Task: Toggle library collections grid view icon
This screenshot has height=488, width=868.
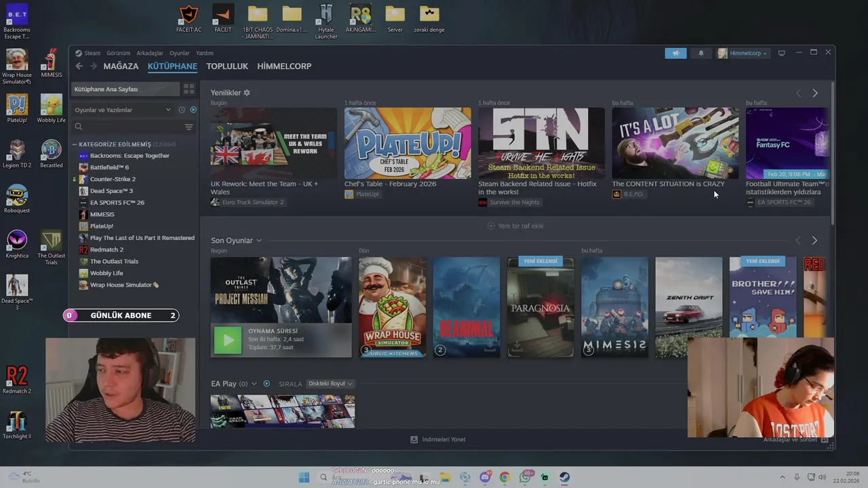Action: pos(189,89)
